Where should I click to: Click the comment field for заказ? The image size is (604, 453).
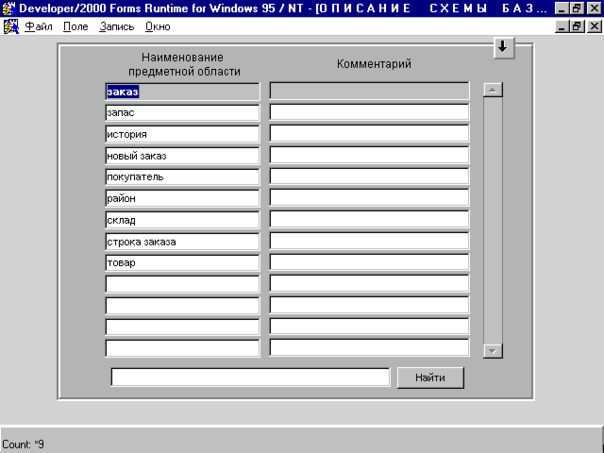(x=369, y=91)
